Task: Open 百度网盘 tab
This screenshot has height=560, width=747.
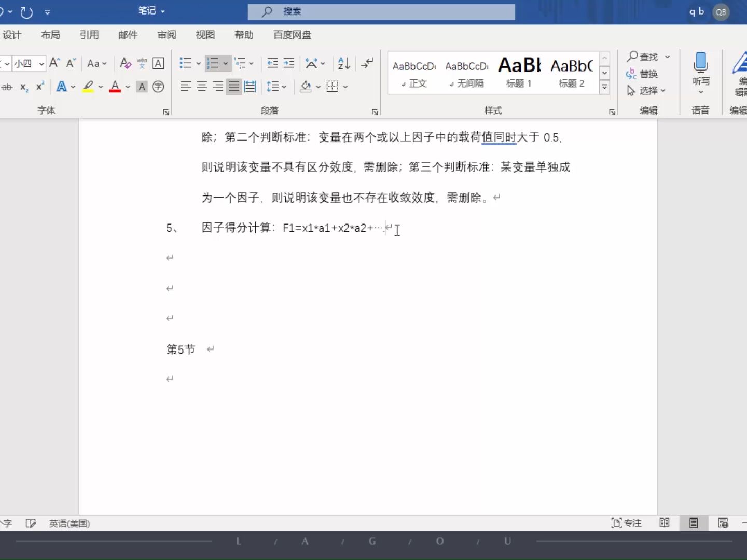Action: (293, 35)
